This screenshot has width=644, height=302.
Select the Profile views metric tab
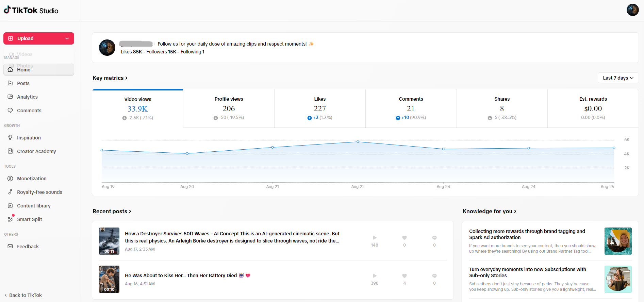pyautogui.click(x=229, y=108)
